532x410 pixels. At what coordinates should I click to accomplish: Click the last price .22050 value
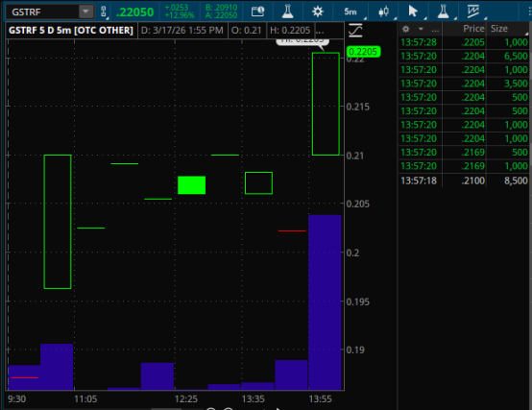[x=134, y=12]
